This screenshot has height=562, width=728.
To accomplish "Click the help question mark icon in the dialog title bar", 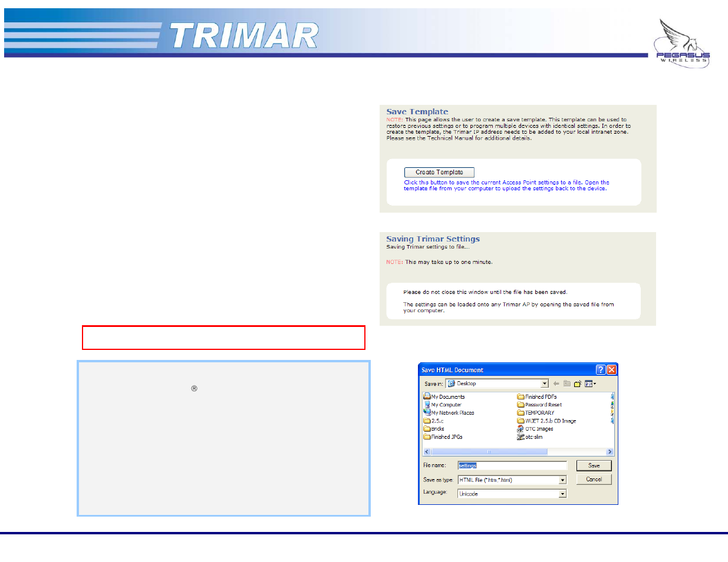I will click(600, 369).
